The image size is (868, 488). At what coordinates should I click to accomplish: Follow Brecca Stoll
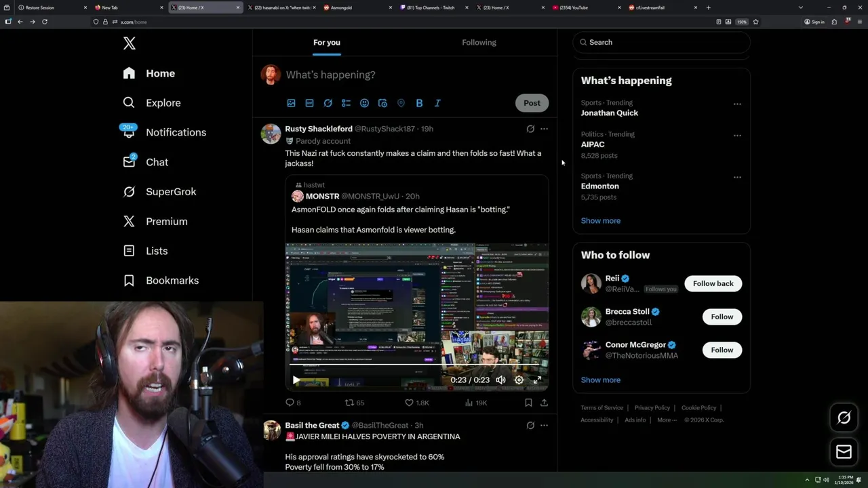tap(722, 317)
